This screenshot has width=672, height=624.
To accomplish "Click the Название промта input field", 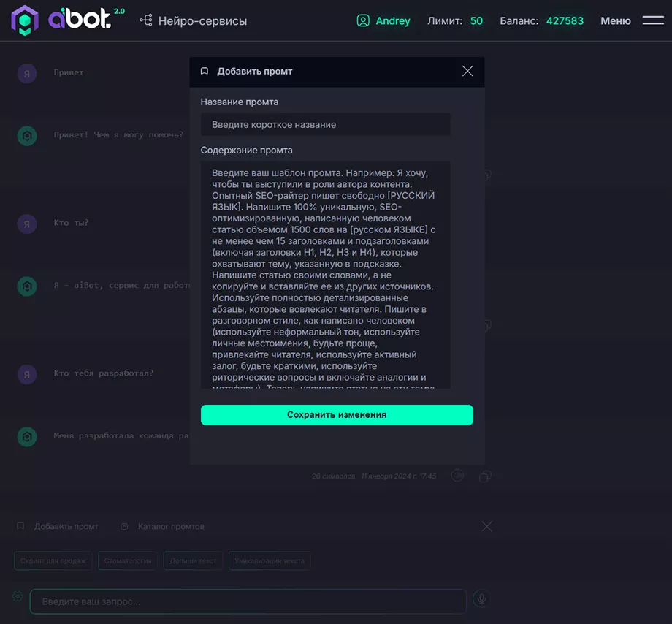I will click(325, 124).
